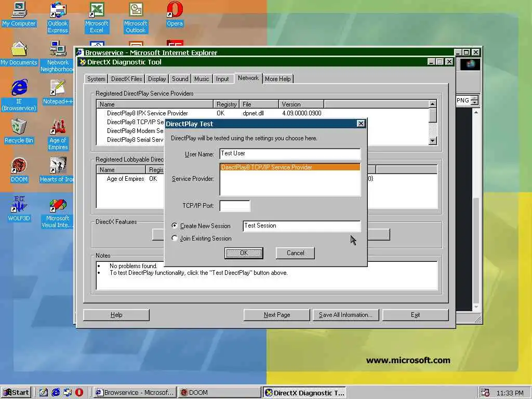Select Create New Session radio button
Screen dimensions: 532x399
click(x=175, y=225)
